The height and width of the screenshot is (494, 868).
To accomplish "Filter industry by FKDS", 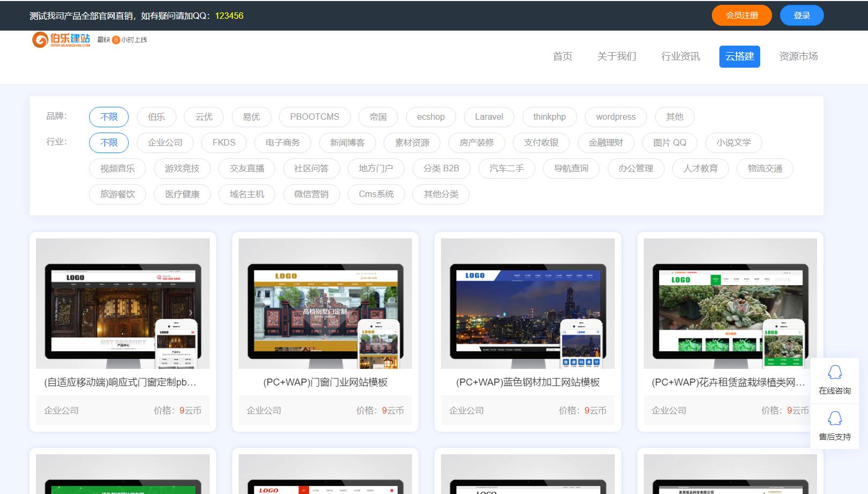I will (x=224, y=142).
